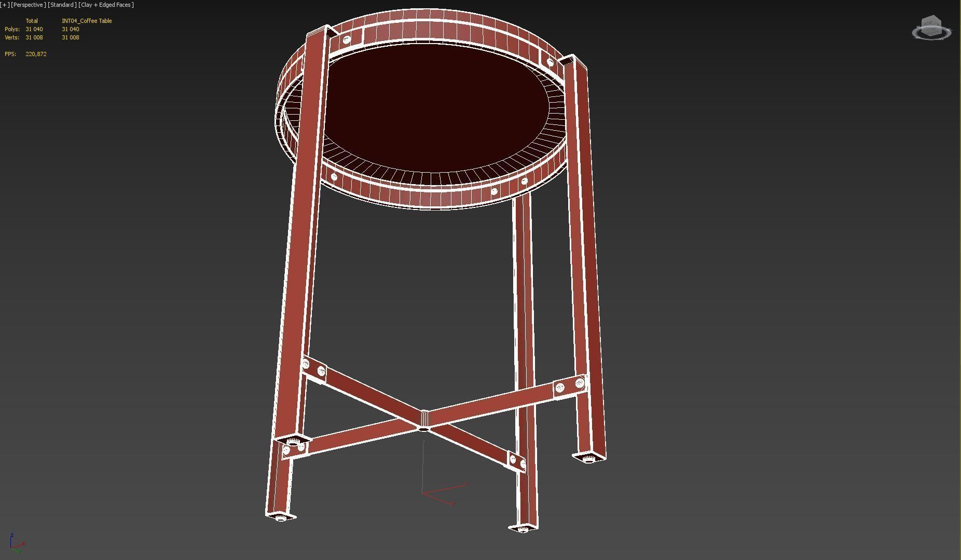Open the [+] viewport general menu
The width and height of the screenshot is (961, 560).
[x=5, y=5]
